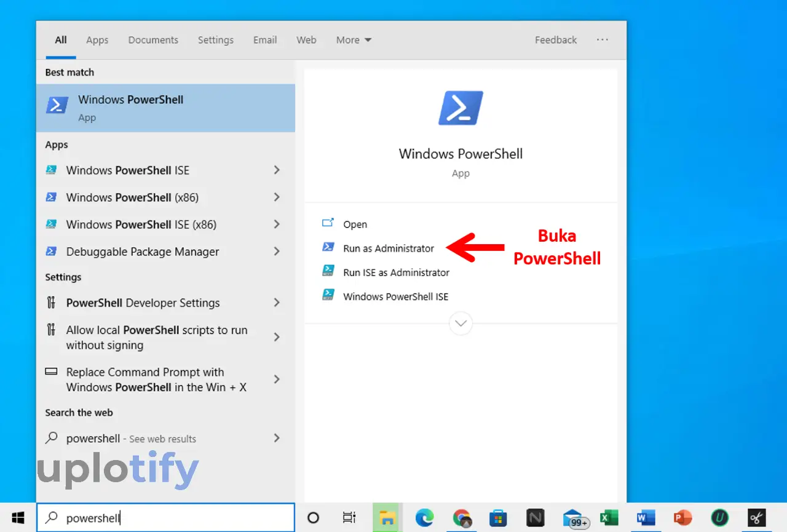Open the Notion app in taskbar
Viewport: 787px width, 532px height.
point(536,518)
